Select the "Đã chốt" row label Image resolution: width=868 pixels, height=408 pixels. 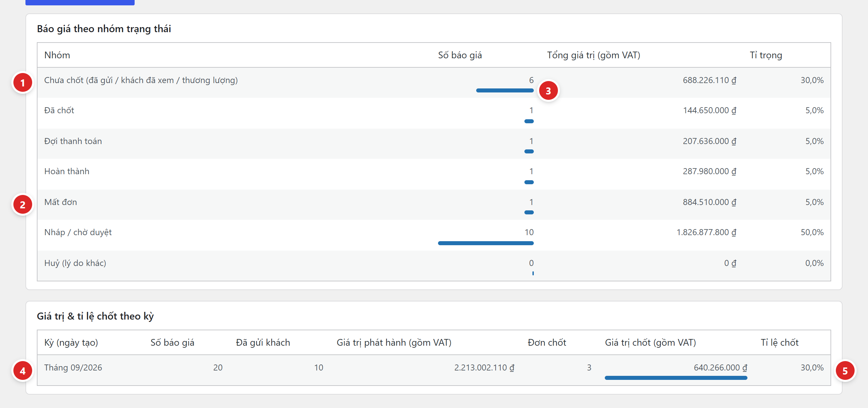point(59,110)
